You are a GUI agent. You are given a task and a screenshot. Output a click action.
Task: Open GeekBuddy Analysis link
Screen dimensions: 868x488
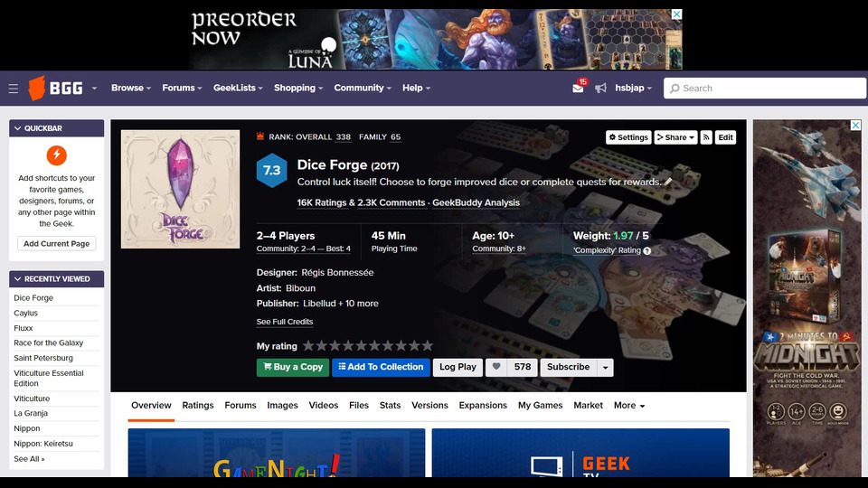click(x=476, y=202)
